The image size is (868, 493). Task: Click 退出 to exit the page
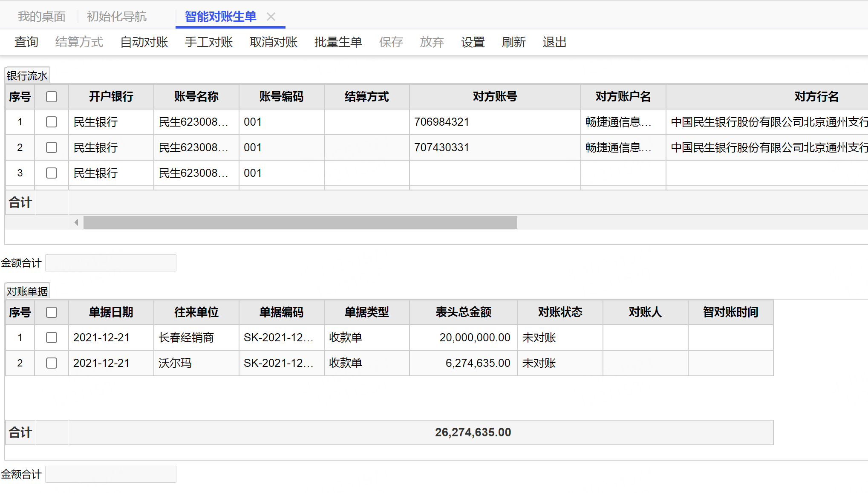[555, 42]
